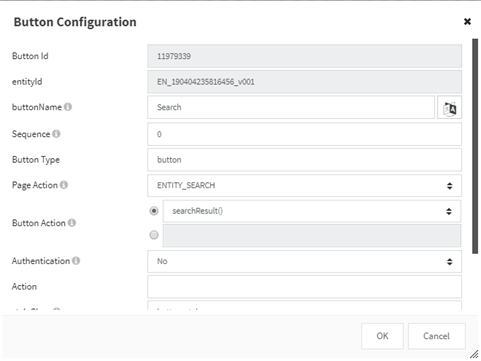The height and width of the screenshot is (361, 481).
Task: Click info icon next to Authentication label
Action: click(x=76, y=261)
